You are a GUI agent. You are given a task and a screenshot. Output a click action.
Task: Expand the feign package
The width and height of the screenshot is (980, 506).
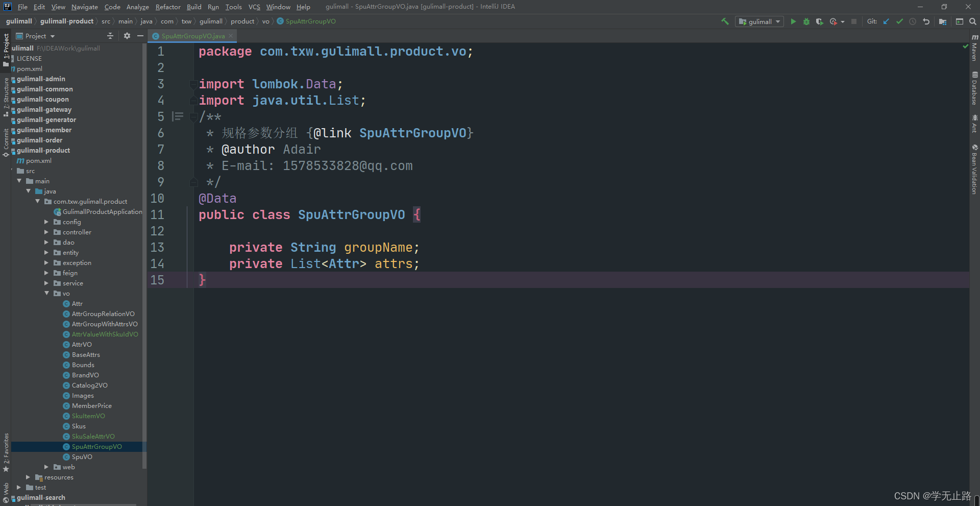coord(46,273)
